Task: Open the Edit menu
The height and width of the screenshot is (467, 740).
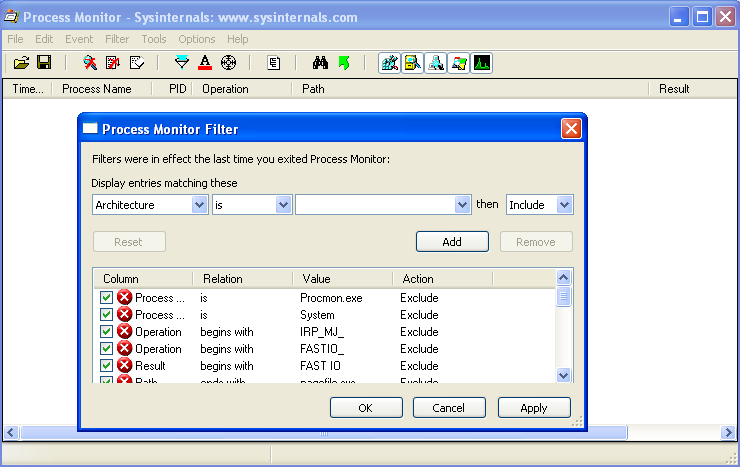Action: 44,39
